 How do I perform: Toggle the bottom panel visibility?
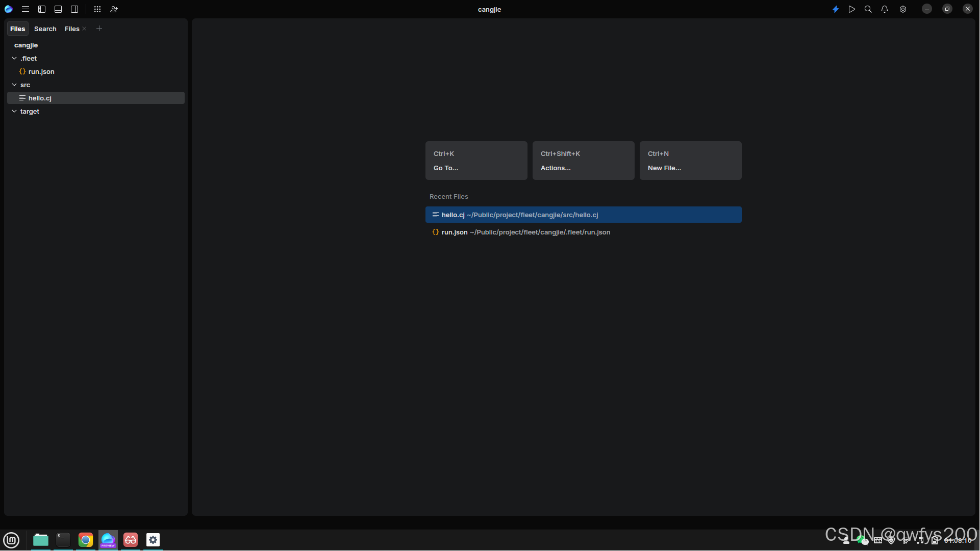pyautogui.click(x=58, y=9)
